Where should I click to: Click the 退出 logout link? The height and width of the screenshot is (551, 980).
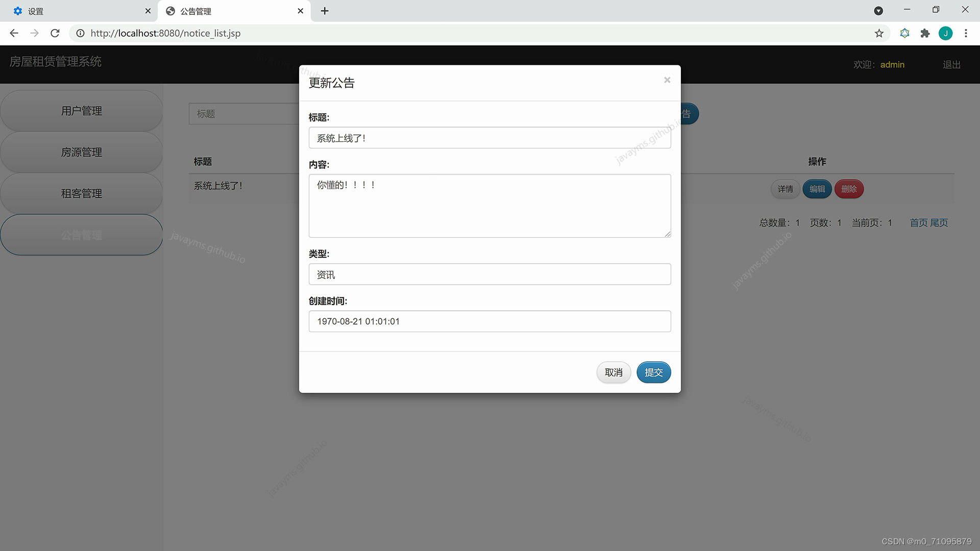click(x=951, y=65)
